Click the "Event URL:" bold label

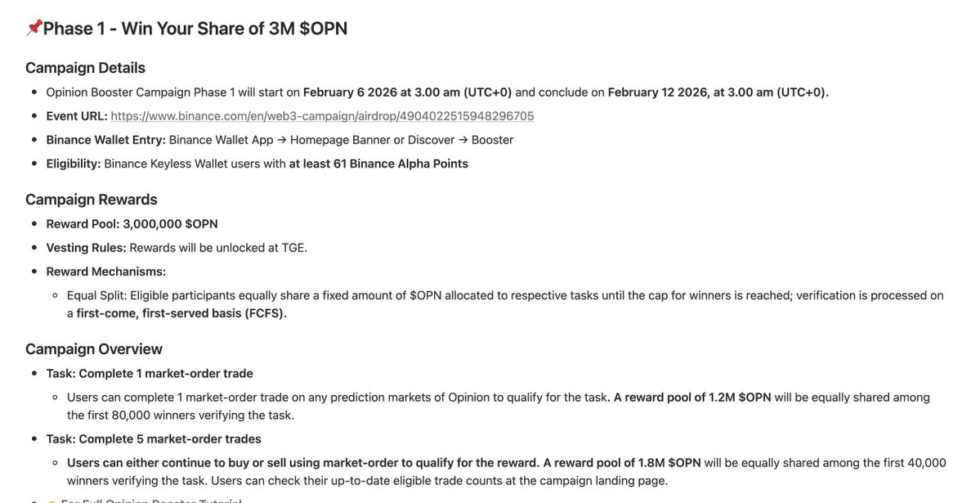(77, 116)
